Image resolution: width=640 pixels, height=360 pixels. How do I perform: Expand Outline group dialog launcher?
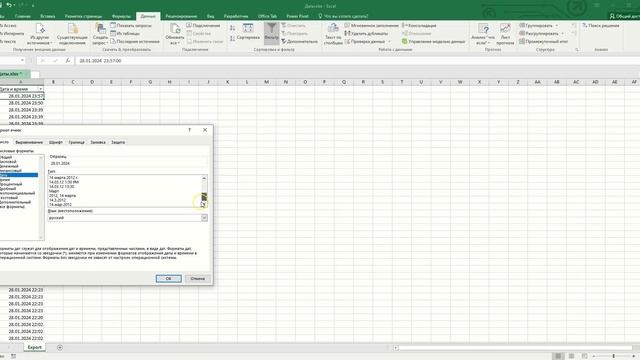577,49
